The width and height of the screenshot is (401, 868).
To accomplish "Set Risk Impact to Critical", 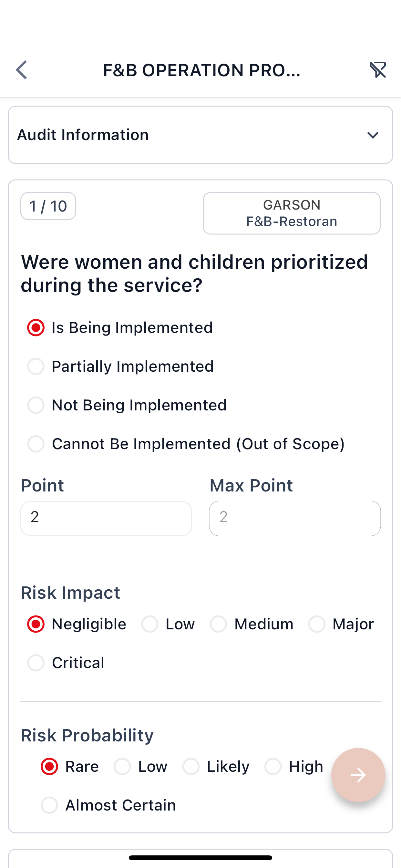I will point(36,663).
